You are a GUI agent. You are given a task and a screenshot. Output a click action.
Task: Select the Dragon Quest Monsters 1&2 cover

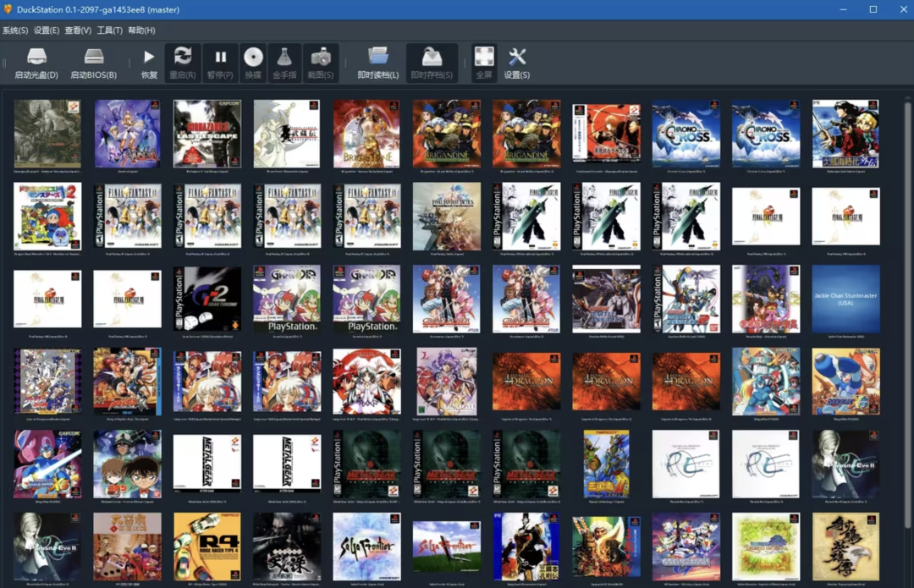click(47, 217)
